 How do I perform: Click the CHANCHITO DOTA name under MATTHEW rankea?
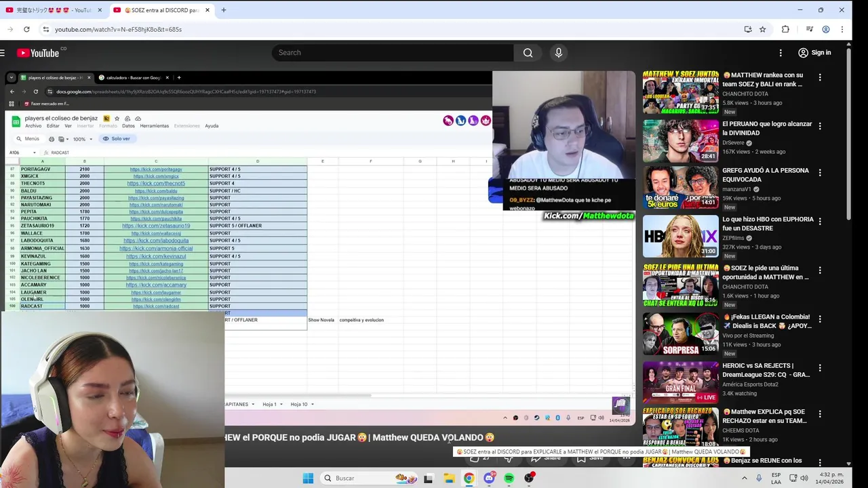(745, 94)
